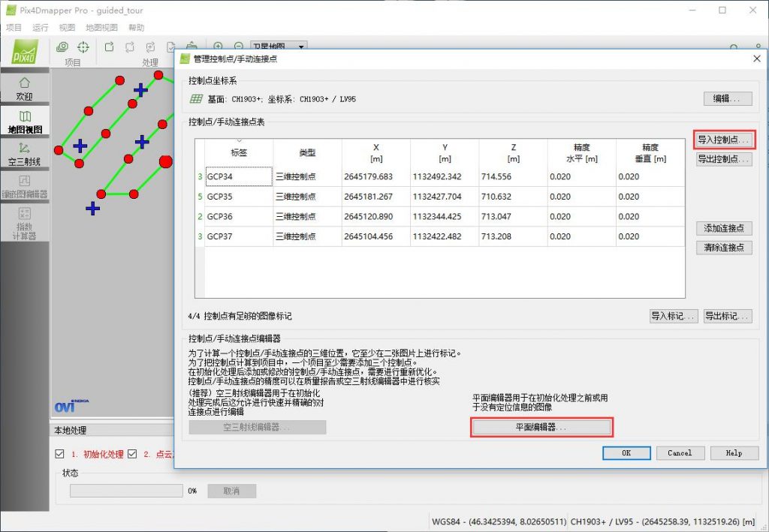Expand the 卫星地图 map type dropdown
This screenshot has width=769, height=532.
[301, 47]
